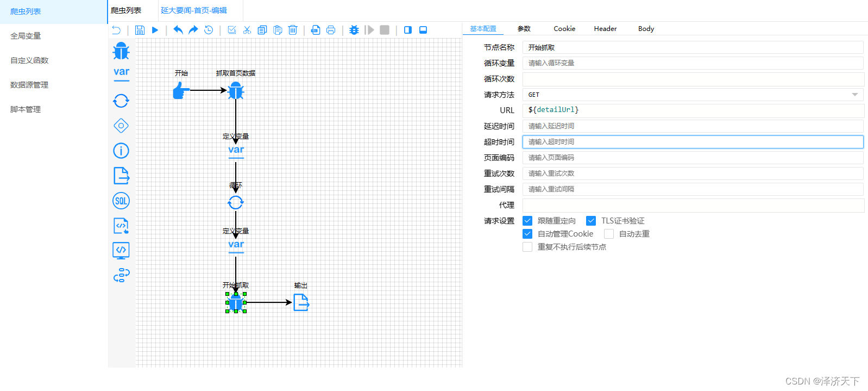Screen dimensions: 868x391
Task: Switch to the 参数 tab
Action: (524, 29)
